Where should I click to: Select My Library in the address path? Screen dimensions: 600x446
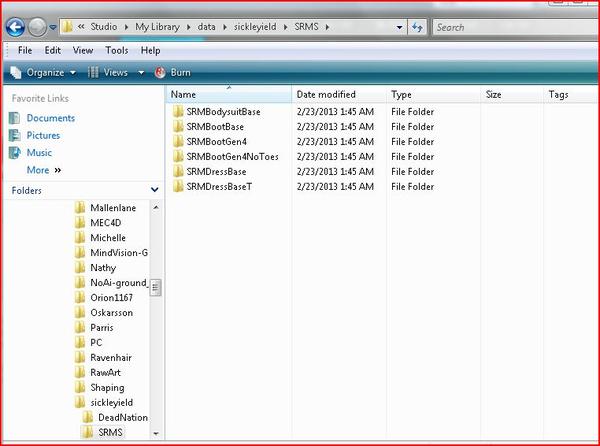coord(157,27)
